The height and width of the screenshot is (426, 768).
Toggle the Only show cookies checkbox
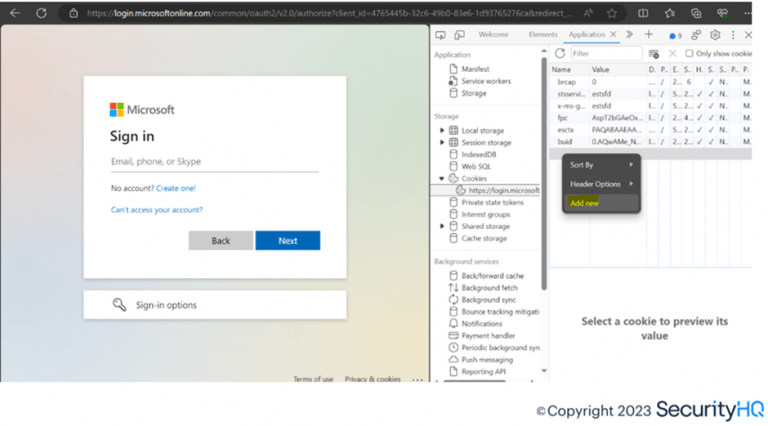pos(688,53)
